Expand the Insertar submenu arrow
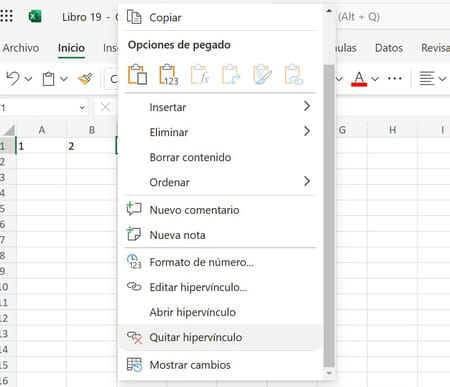Viewport: 450px width, 387px height. click(x=307, y=106)
